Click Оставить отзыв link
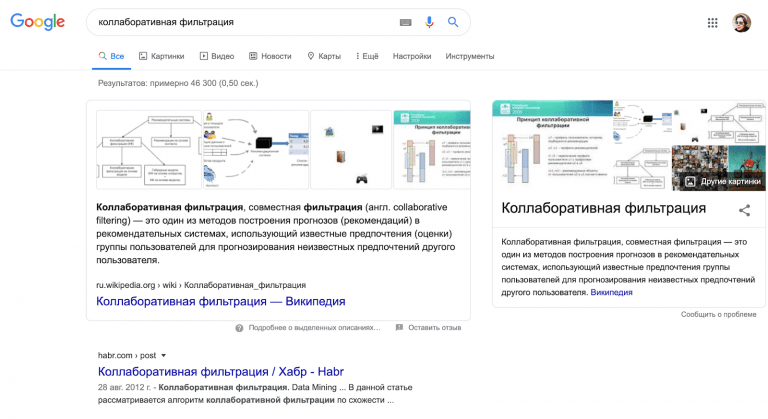The height and width of the screenshot is (419, 768). 435,328
